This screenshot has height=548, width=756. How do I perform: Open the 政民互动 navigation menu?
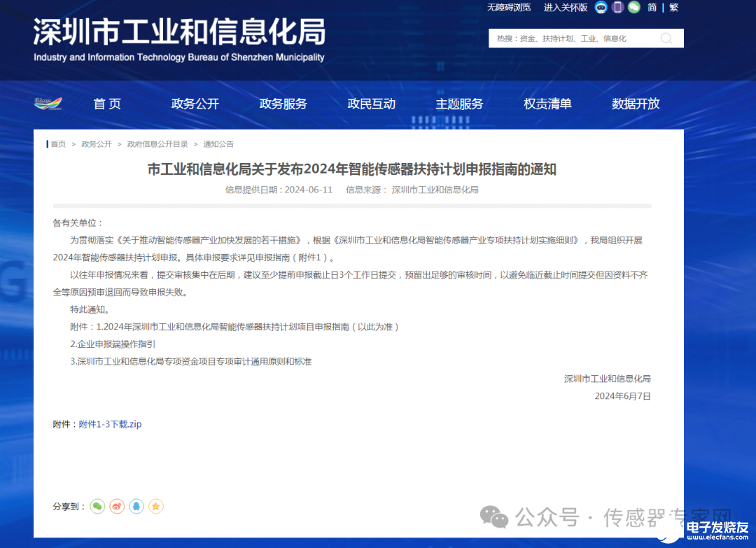[371, 104]
